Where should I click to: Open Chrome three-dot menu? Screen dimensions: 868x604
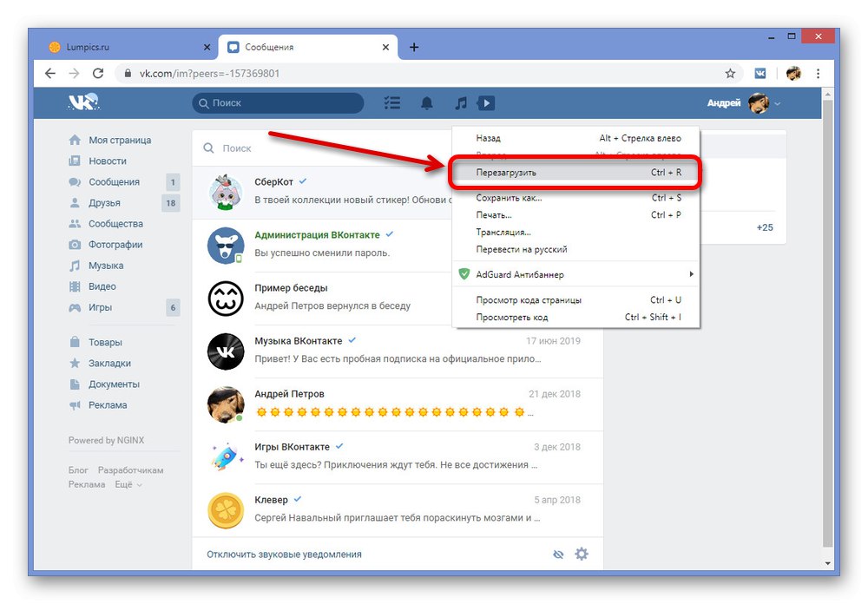point(819,73)
